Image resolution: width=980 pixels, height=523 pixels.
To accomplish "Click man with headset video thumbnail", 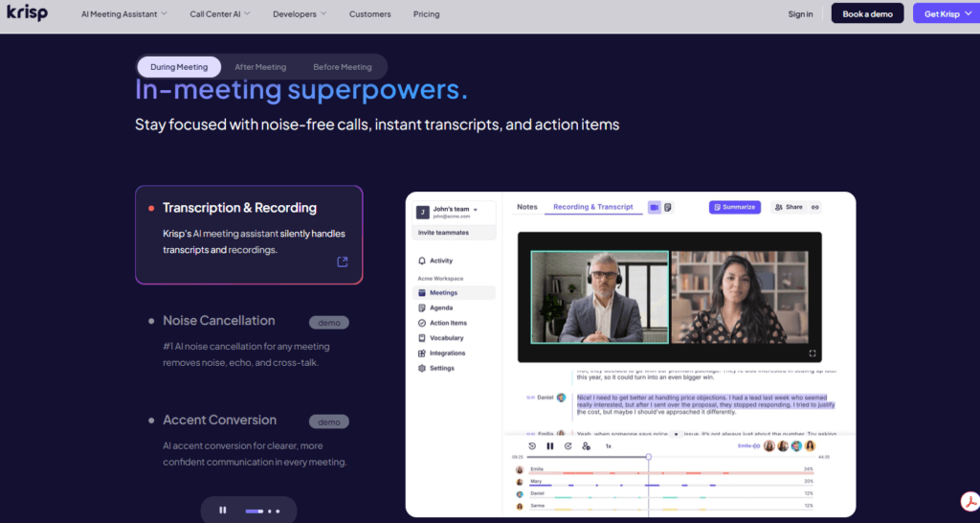I will point(599,297).
